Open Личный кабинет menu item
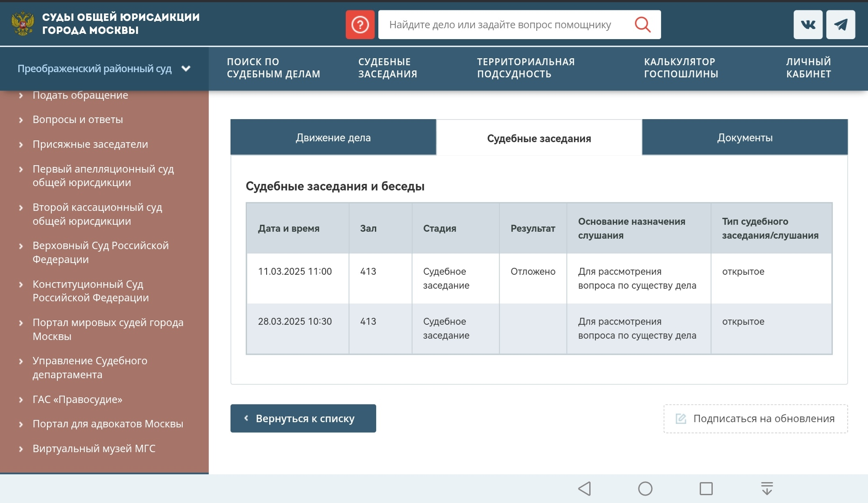 pyautogui.click(x=808, y=68)
